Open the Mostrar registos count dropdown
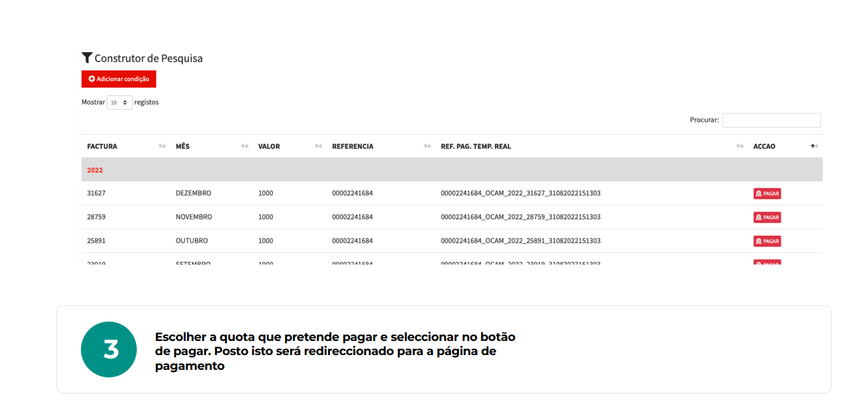This screenshot has width=868, height=409. coord(119,102)
